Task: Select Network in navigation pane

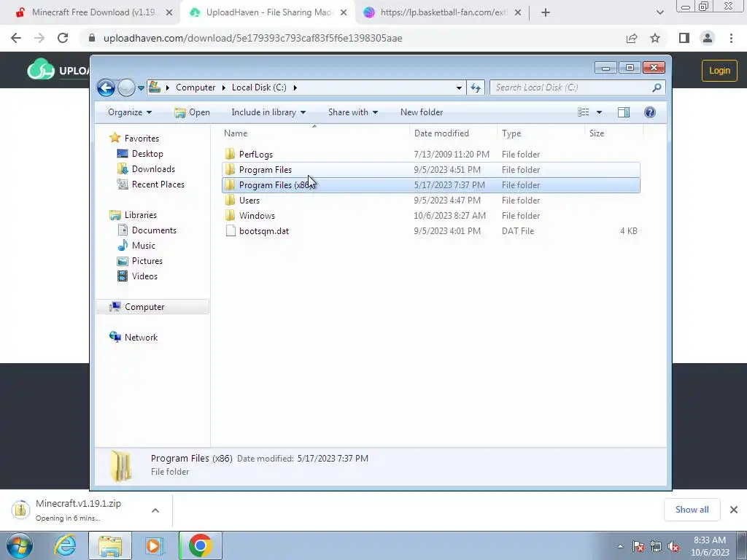Action: pyautogui.click(x=141, y=337)
